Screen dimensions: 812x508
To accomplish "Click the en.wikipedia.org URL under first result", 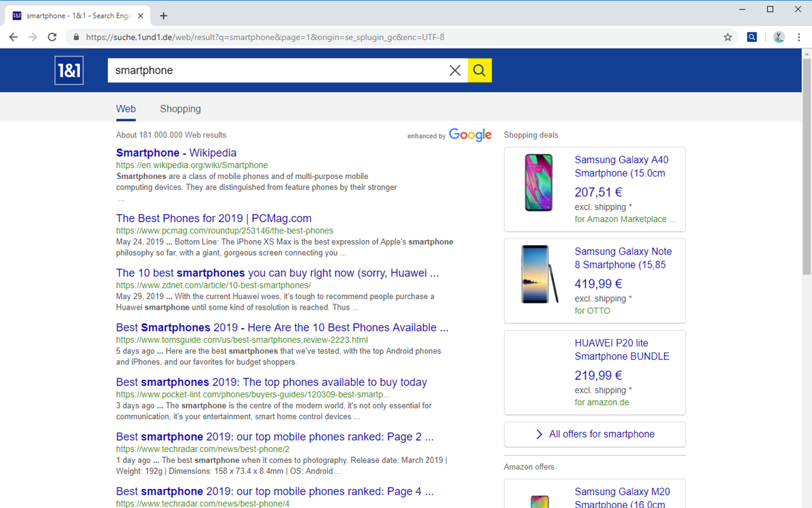I will coord(192,165).
